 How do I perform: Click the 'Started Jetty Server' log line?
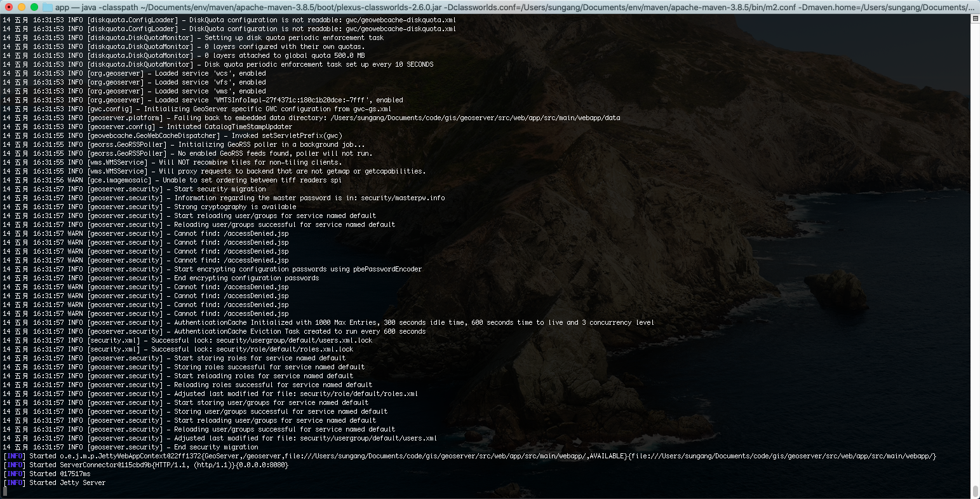[67, 482]
